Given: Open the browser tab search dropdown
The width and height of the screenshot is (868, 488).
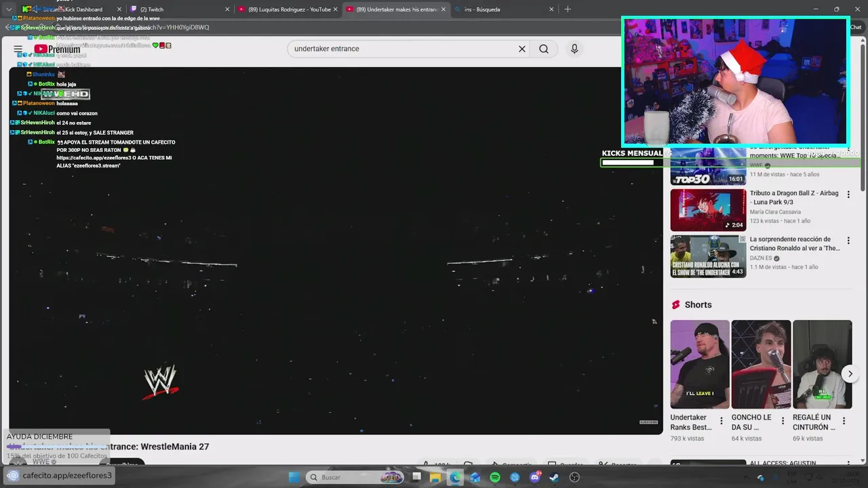Looking at the screenshot, I should click(9, 9).
